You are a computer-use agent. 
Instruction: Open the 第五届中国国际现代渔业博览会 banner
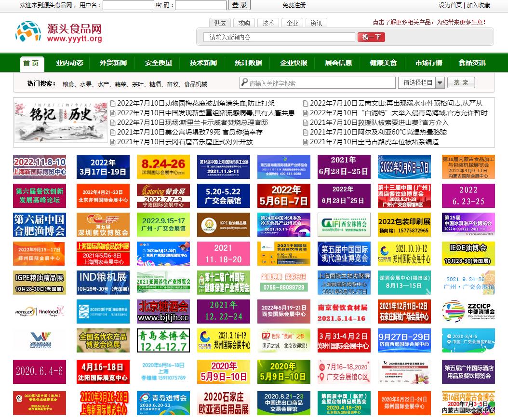tap(344, 254)
